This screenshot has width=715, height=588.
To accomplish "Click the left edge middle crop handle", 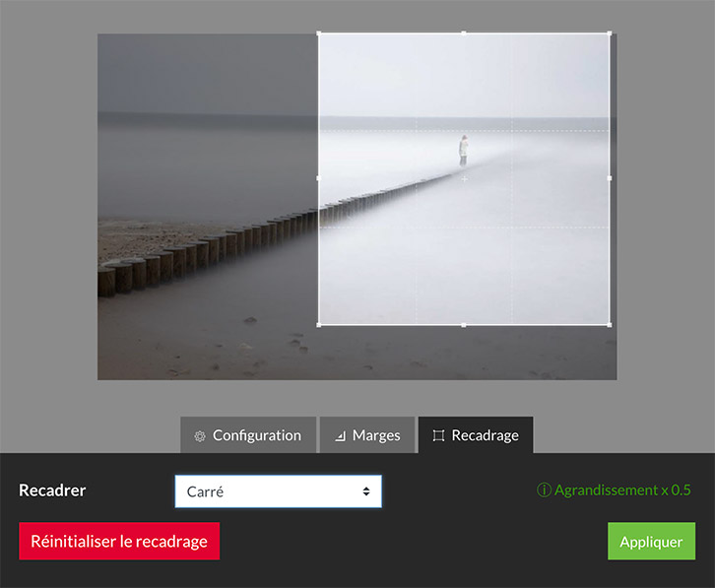I will click(318, 178).
